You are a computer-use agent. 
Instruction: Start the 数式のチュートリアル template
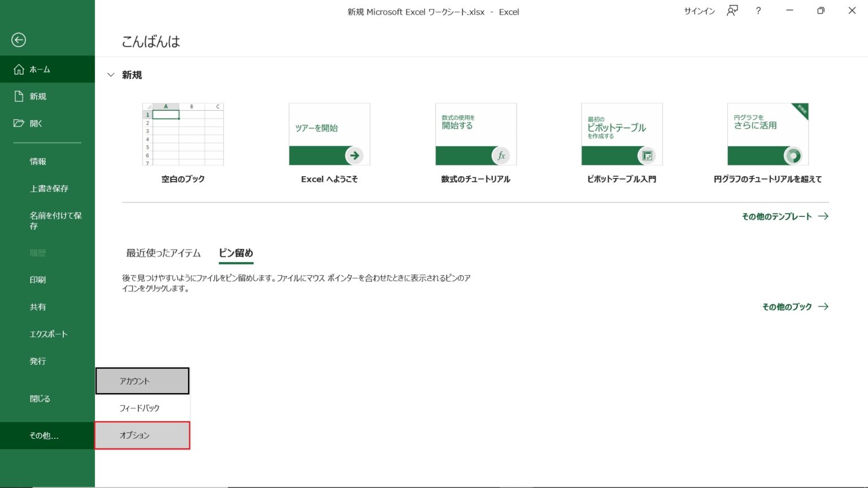pyautogui.click(x=475, y=134)
